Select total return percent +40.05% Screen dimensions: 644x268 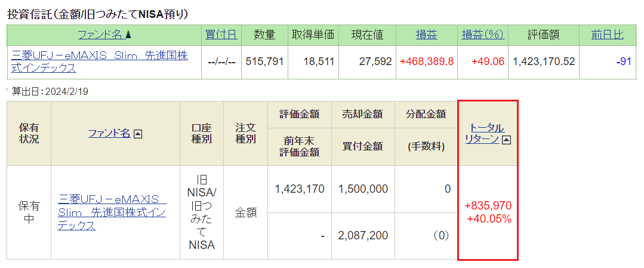click(489, 219)
